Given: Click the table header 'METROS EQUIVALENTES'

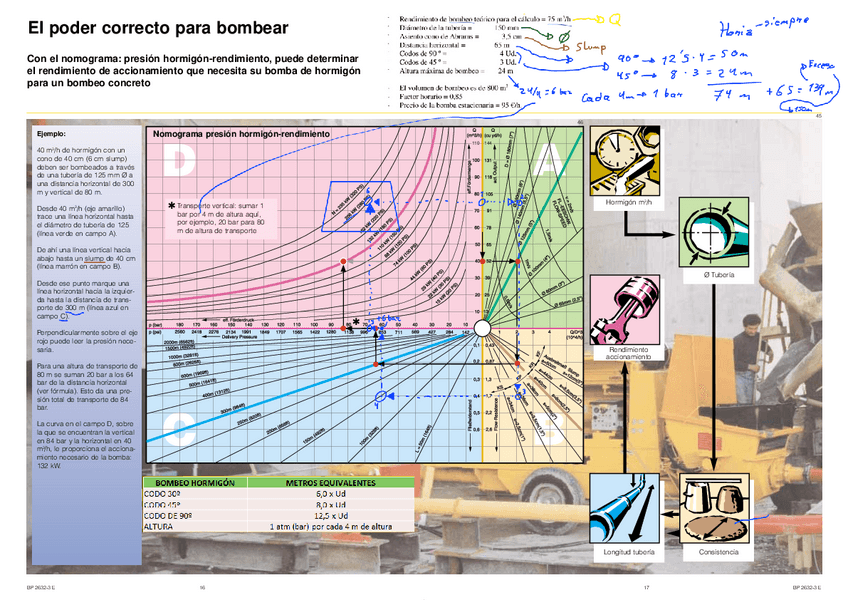Looking at the screenshot, I should coord(330,483).
